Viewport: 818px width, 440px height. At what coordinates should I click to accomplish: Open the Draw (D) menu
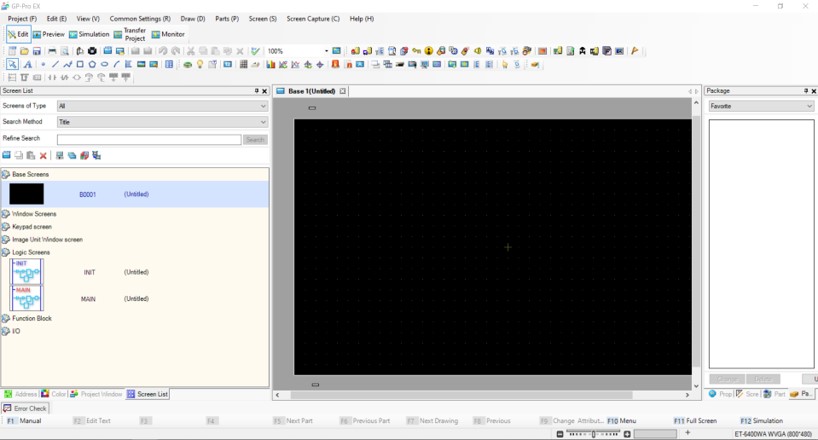click(x=193, y=19)
